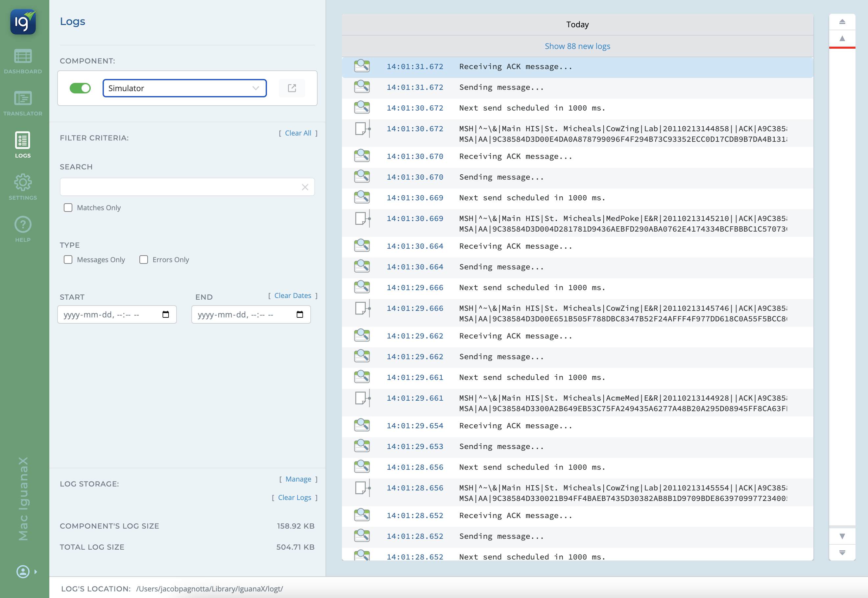The width and height of the screenshot is (868, 598).
Task: Click Show 88 new logs link
Action: 577,46
